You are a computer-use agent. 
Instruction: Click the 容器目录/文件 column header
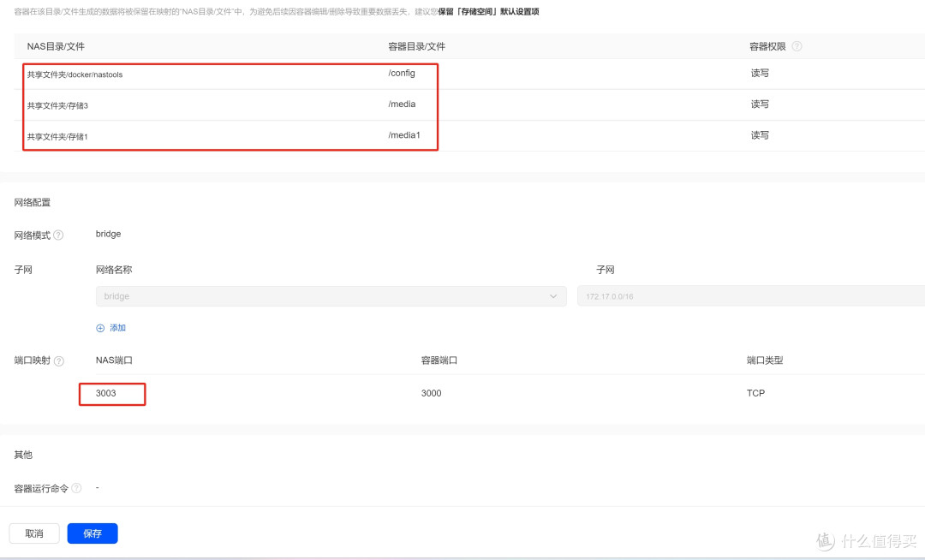(416, 46)
